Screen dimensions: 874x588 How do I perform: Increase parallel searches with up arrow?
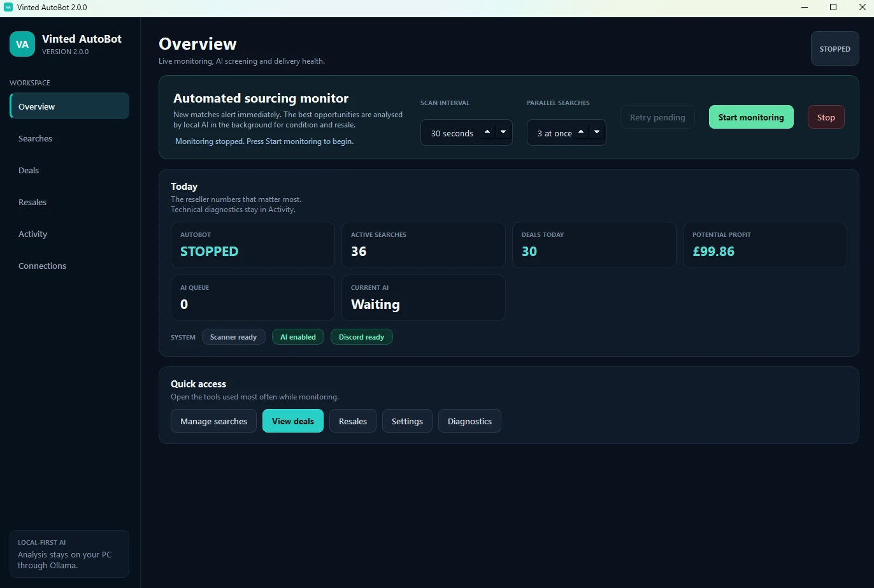[581, 132]
